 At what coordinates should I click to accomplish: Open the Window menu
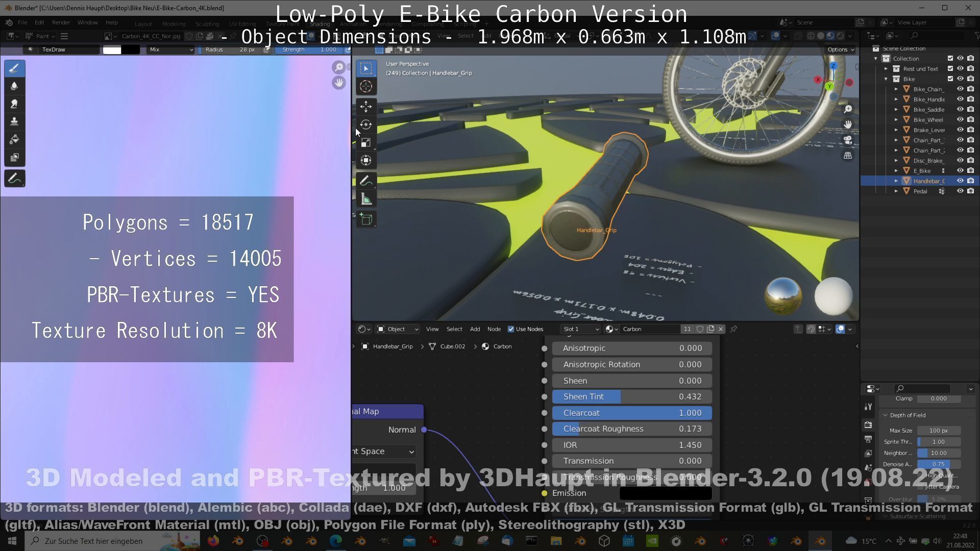tap(87, 22)
